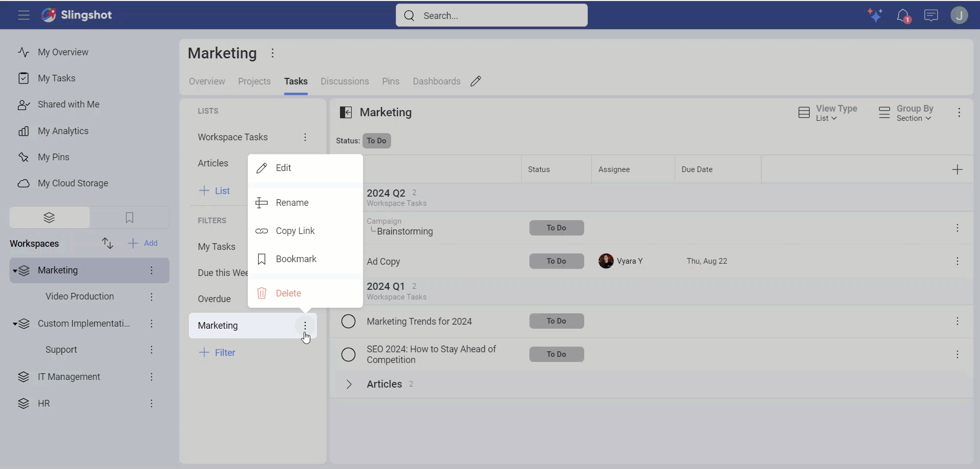The width and height of the screenshot is (980, 469).
Task: Select the IT Management workspace
Action: [x=69, y=377]
